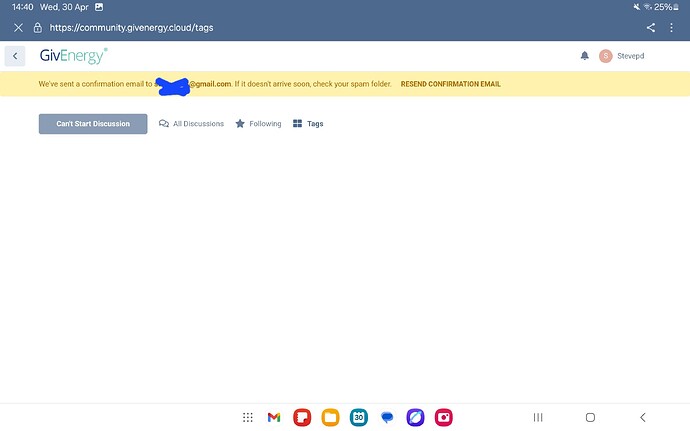Switch to All Discussions
The image size is (690, 431).
pyautogui.click(x=191, y=124)
